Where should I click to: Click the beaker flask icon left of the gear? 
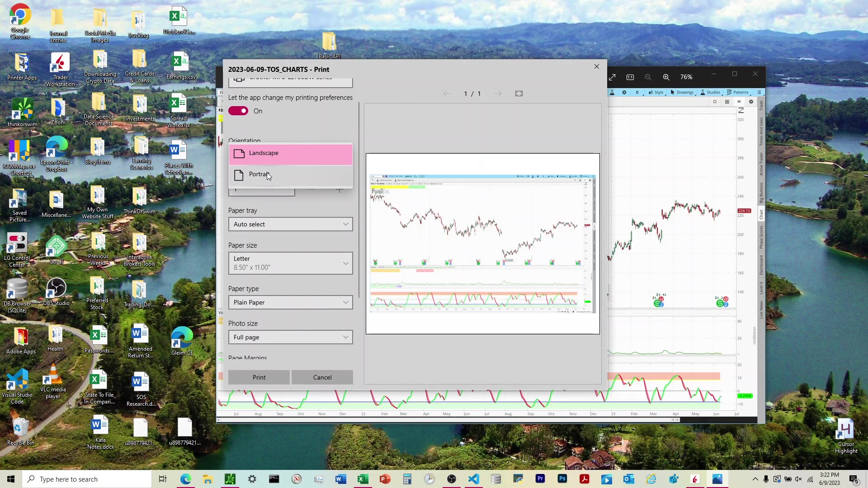(612, 92)
